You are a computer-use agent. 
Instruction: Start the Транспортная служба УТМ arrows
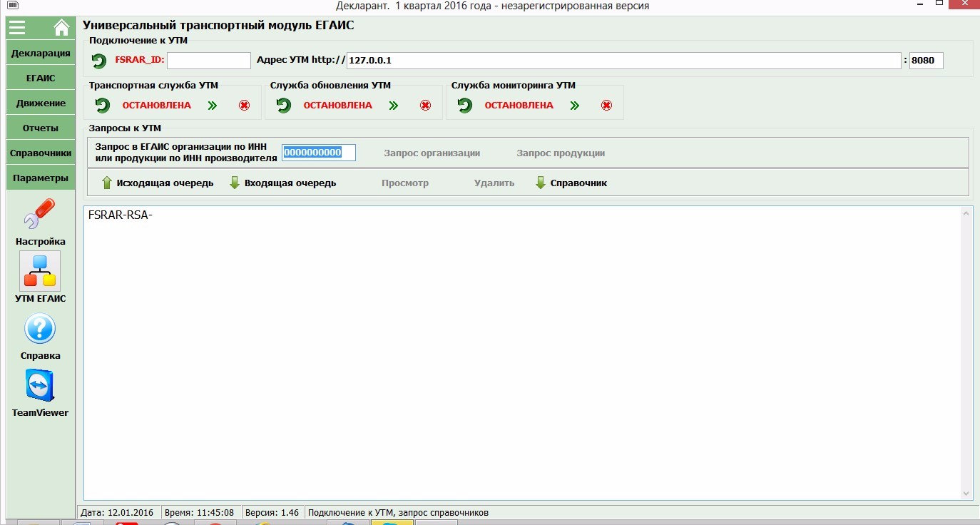pyautogui.click(x=212, y=106)
